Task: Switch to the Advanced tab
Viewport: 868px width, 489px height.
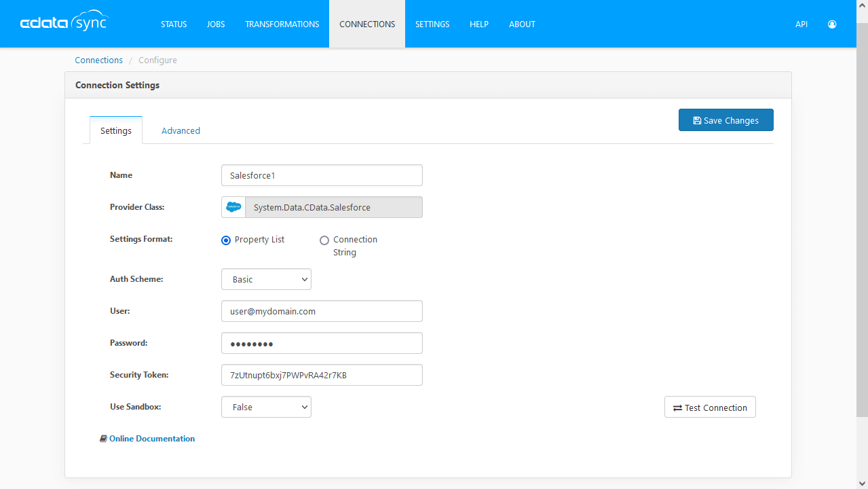Action: click(x=181, y=130)
